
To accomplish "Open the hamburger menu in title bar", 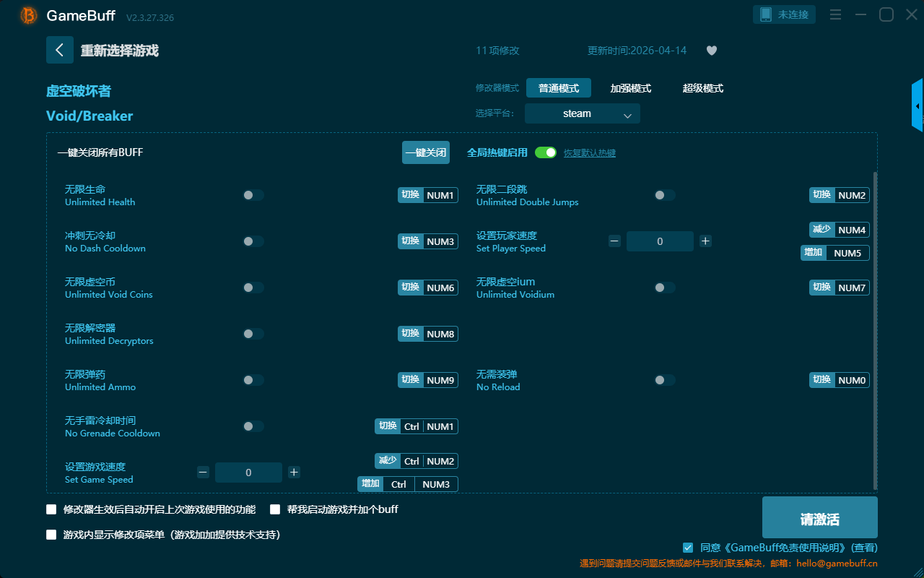I will [835, 14].
